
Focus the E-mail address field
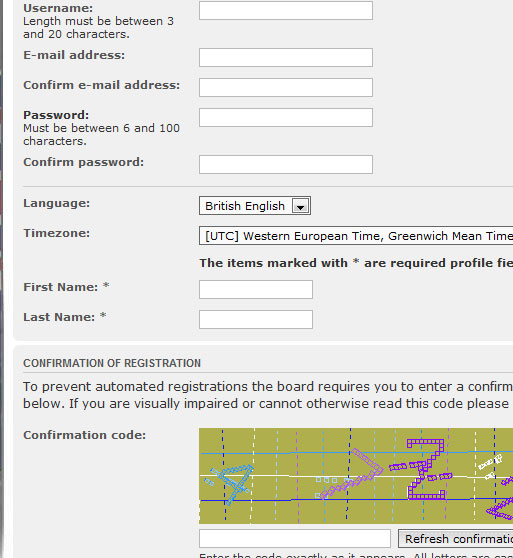click(286, 57)
